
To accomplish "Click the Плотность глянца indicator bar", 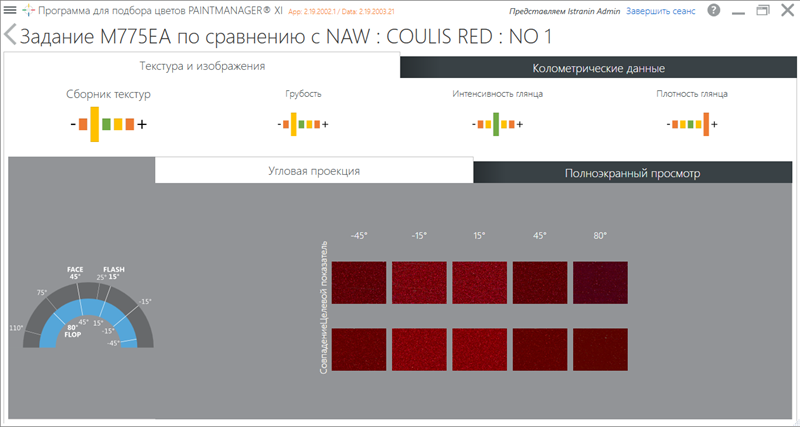I will pos(692,124).
